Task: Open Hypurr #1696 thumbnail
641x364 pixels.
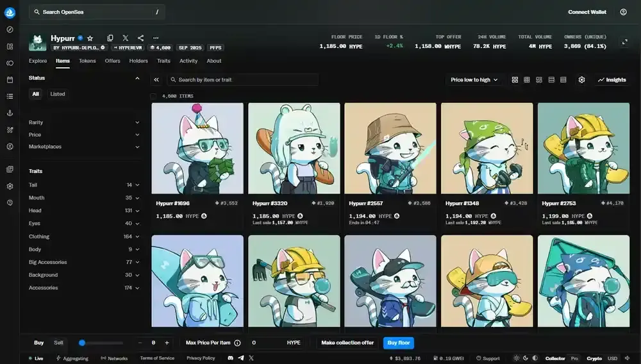Action: point(197,148)
